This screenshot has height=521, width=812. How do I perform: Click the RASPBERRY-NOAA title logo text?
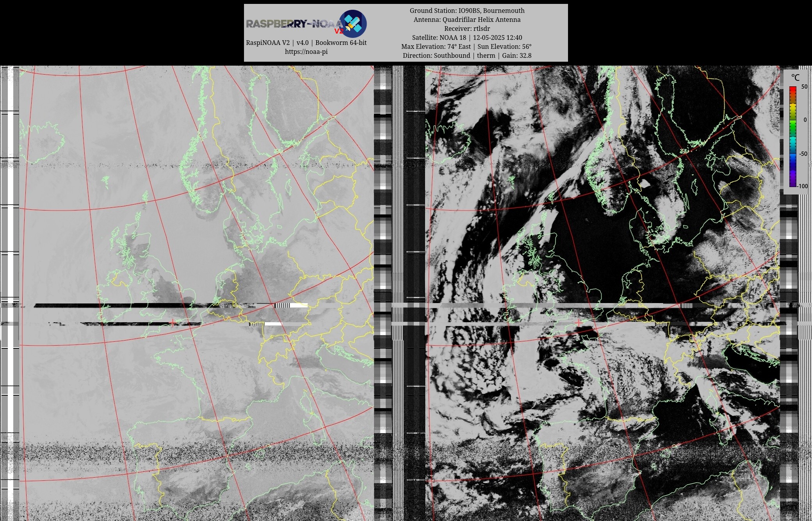295,24
